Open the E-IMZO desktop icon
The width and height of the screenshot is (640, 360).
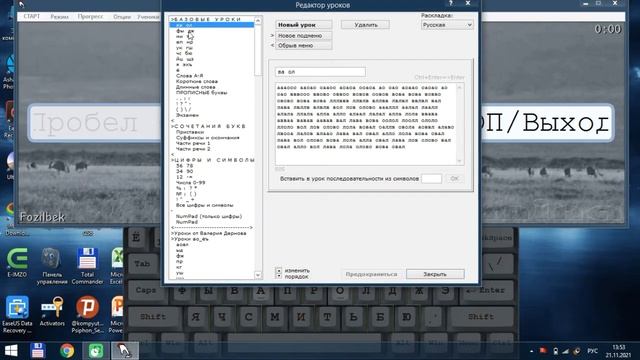[x=17, y=262]
